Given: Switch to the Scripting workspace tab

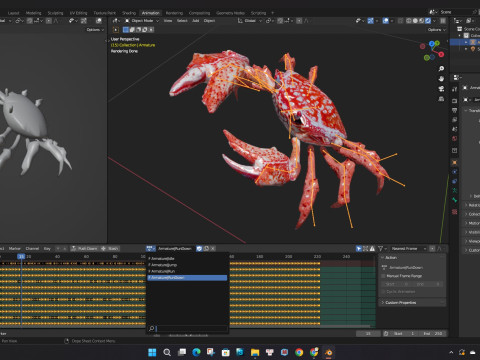Looking at the screenshot, I should pos(258,13).
